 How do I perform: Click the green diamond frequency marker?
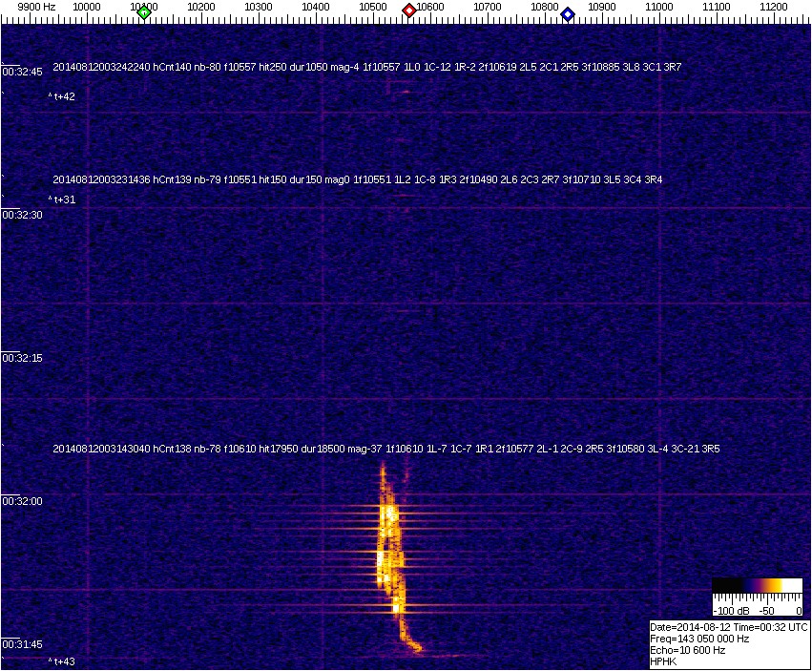144,12
